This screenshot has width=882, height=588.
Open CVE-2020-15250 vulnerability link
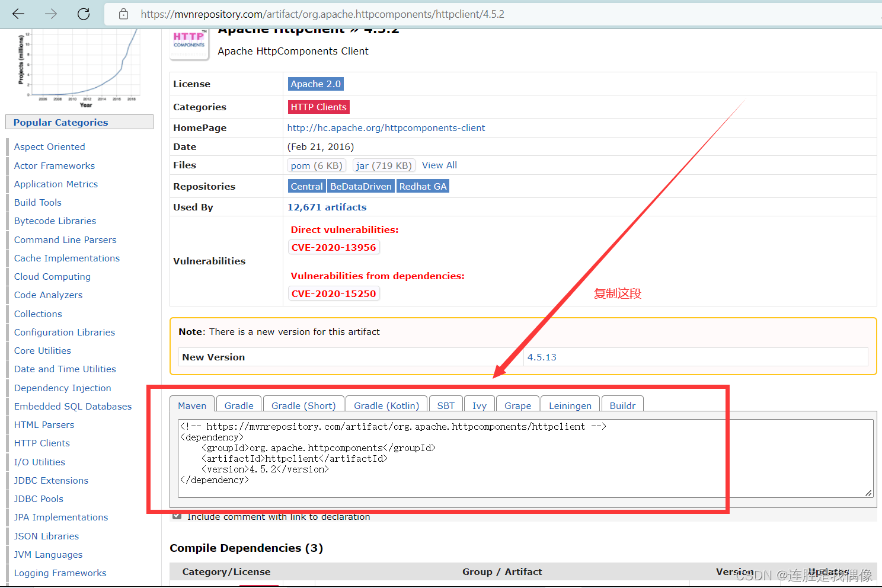(334, 293)
